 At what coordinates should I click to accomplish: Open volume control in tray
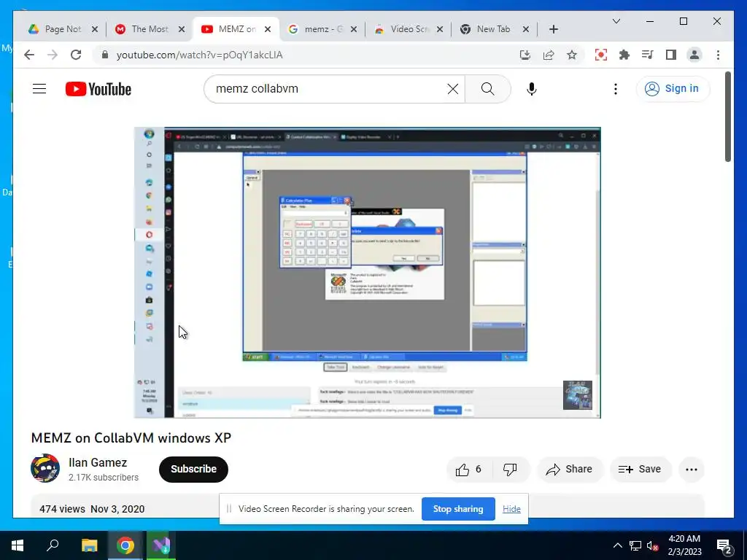click(x=653, y=545)
